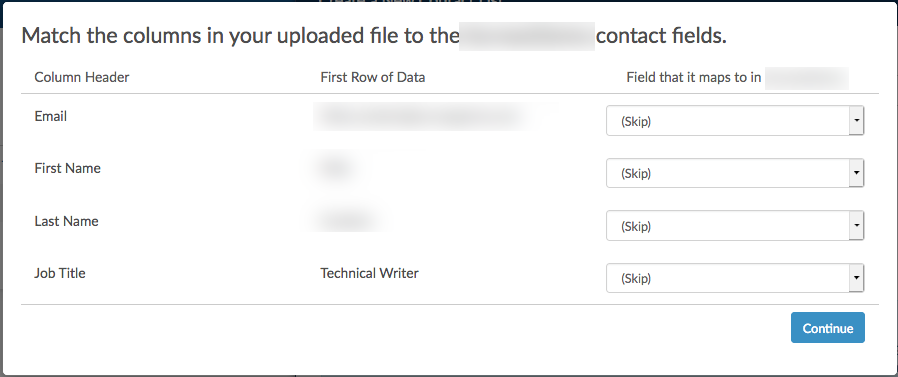898x377 pixels.
Task: Select the First Name column header label
Action: tap(68, 168)
